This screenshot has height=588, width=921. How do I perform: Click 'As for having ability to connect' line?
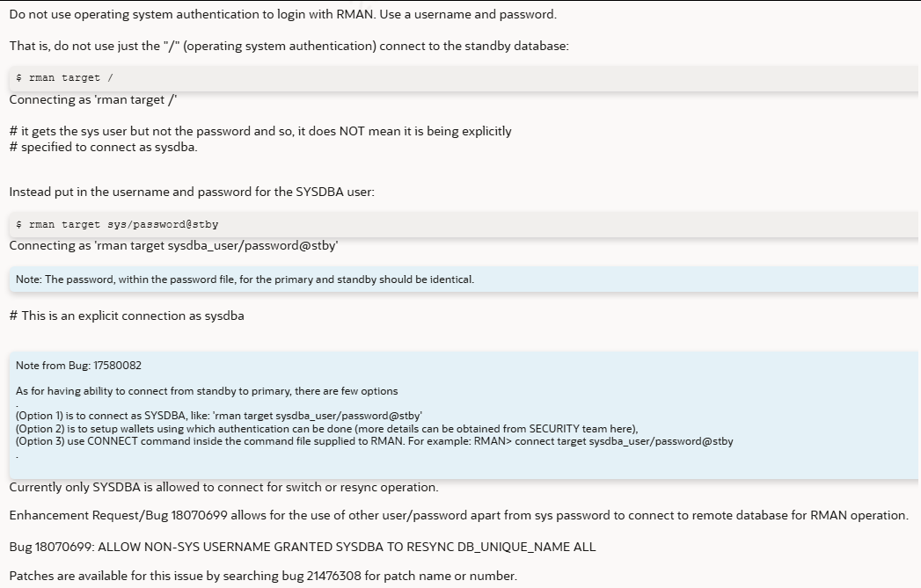point(207,391)
